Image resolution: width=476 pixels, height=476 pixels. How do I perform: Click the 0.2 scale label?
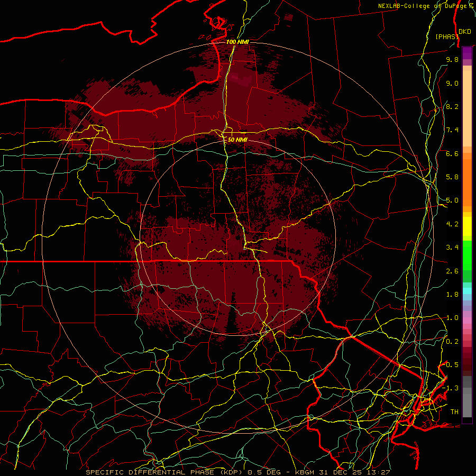452,342
